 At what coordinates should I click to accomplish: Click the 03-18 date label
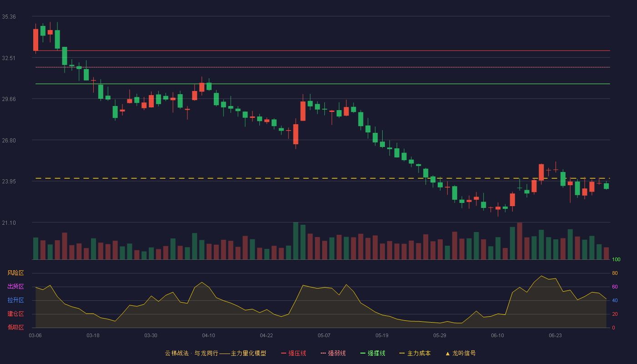(x=93, y=335)
